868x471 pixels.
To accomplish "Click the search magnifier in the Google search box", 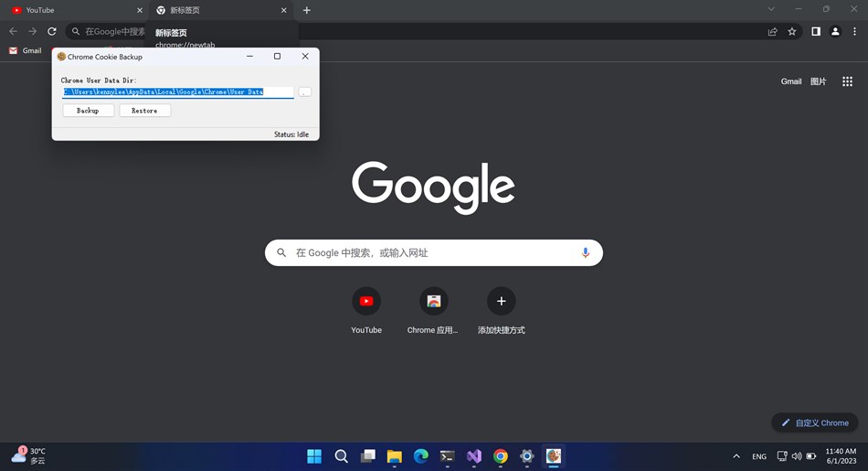I will point(281,252).
